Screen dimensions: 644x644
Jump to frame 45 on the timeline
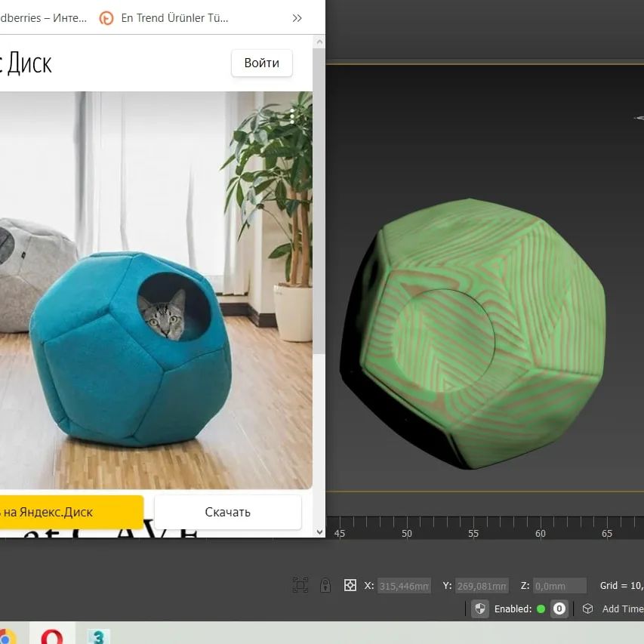pyautogui.click(x=340, y=533)
